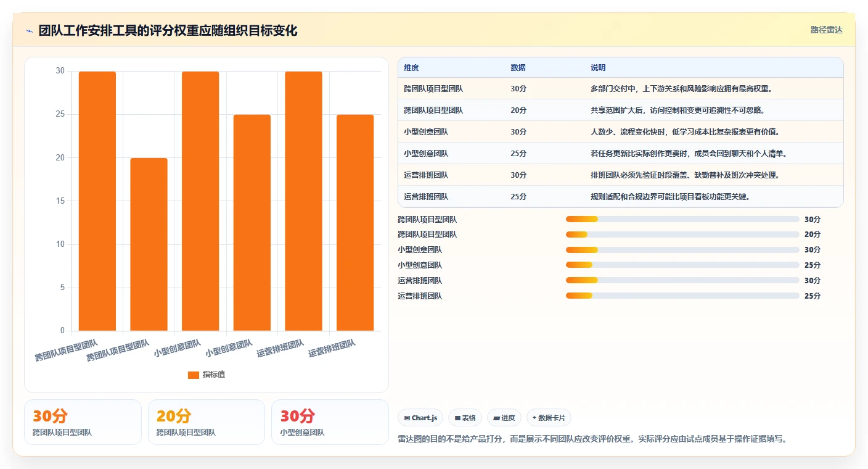
Task: Click the 跨团队项目型团队 progress bar showing 30分
Action: (x=682, y=219)
